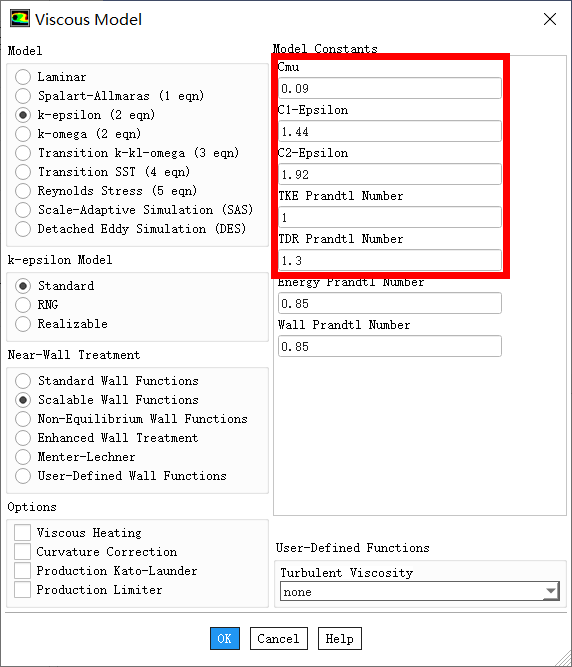572x667 pixels.
Task: Choose Spalart-Allmaras (1 eqn) model
Action: click(23, 96)
